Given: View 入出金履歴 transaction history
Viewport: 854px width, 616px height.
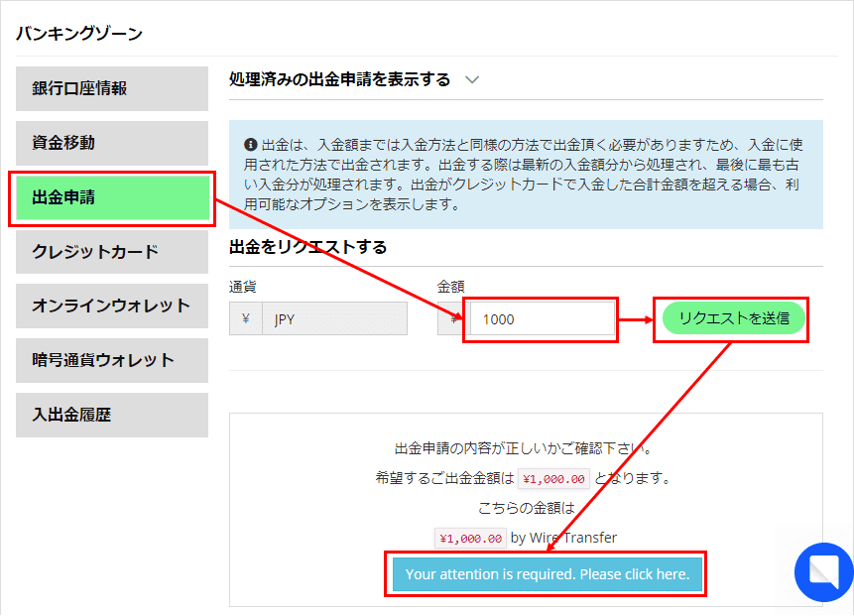Looking at the screenshot, I should coord(112,415).
